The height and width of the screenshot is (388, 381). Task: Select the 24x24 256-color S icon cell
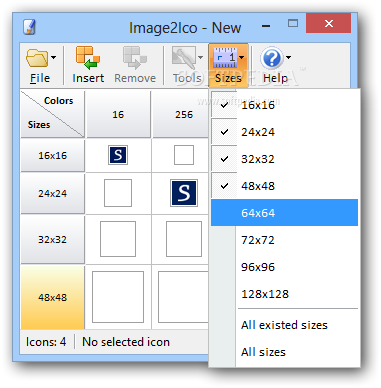(184, 193)
